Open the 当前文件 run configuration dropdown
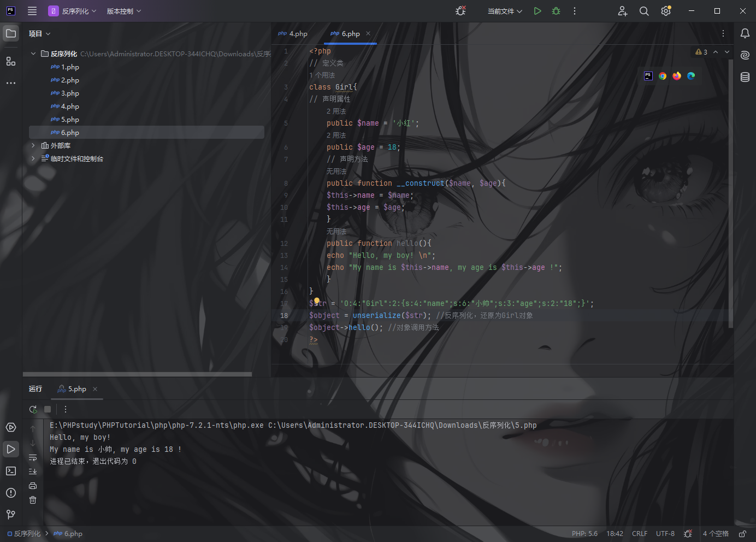 click(x=505, y=11)
